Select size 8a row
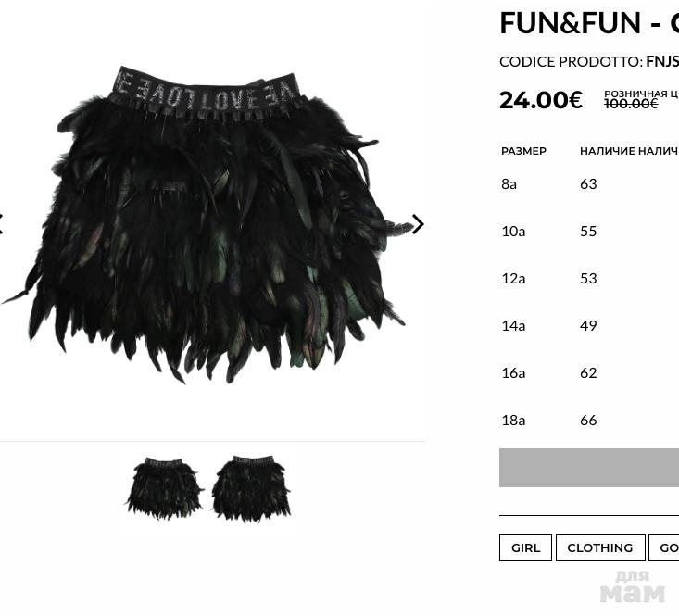This screenshot has width=679, height=616. click(x=589, y=184)
